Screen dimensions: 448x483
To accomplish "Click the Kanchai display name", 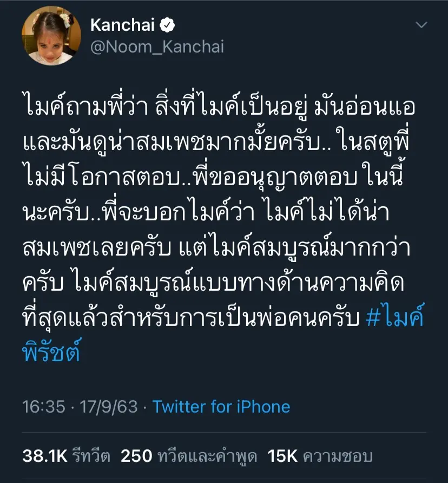I will coord(122,25).
